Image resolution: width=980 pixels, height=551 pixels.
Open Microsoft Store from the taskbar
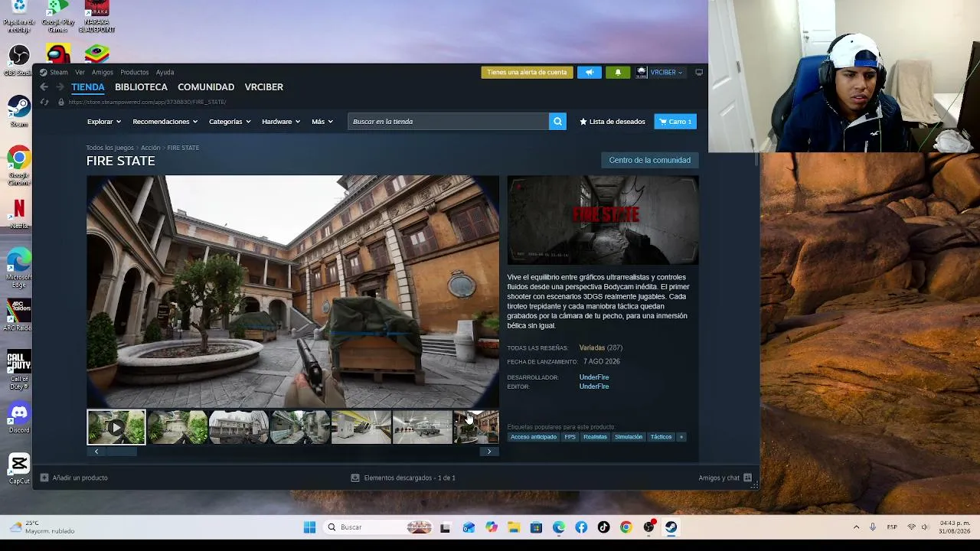click(536, 527)
